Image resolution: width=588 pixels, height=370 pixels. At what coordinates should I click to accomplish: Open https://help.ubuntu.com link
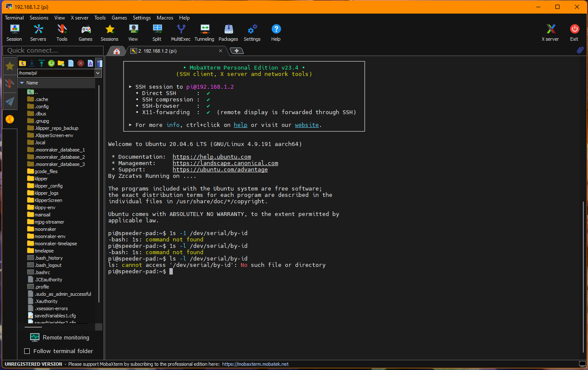(x=212, y=157)
